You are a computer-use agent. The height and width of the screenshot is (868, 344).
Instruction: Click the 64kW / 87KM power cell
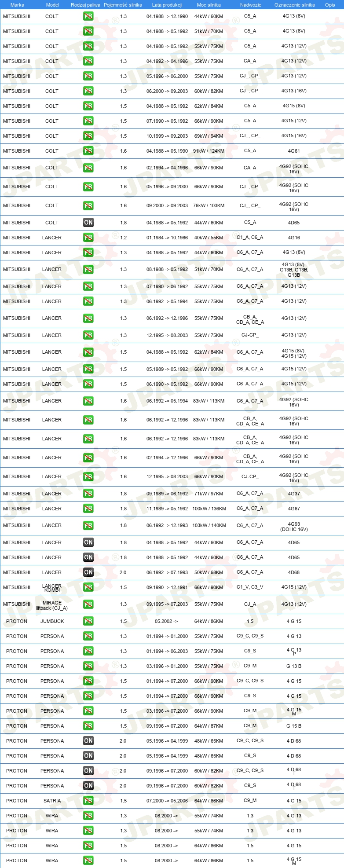point(209,726)
